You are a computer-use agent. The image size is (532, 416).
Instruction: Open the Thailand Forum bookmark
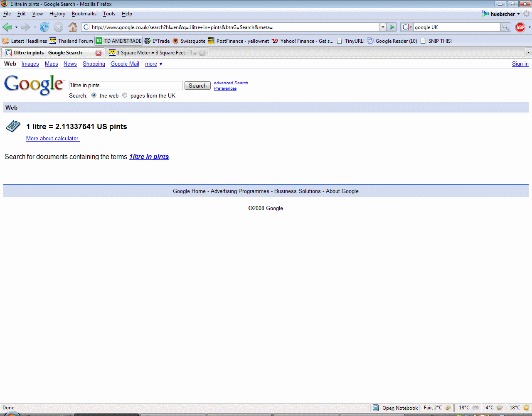pyautogui.click(x=71, y=41)
